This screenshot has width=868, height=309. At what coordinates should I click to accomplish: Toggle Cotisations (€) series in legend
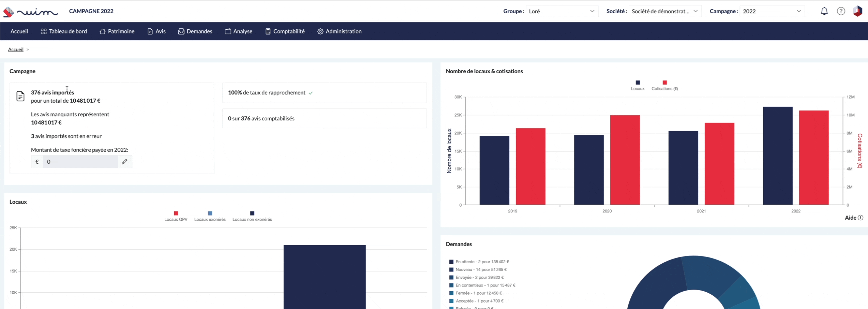click(664, 85)
